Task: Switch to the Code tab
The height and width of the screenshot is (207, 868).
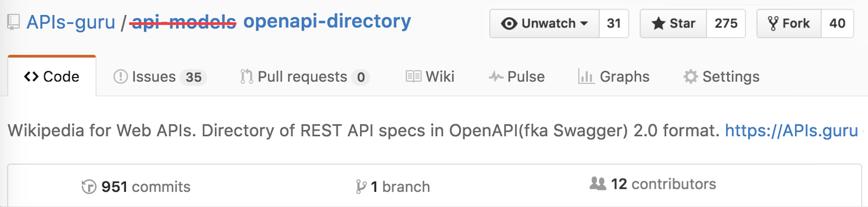Action: click(52, 76)
